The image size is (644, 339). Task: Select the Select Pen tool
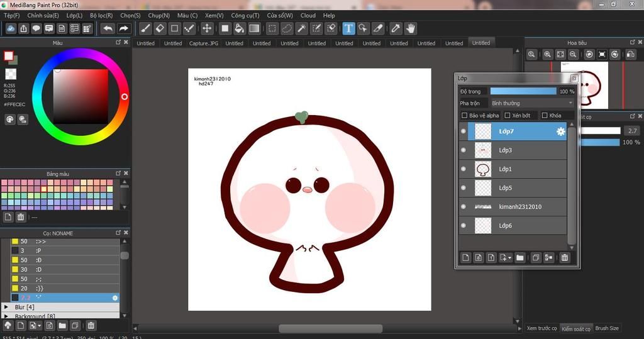[316, 28]
